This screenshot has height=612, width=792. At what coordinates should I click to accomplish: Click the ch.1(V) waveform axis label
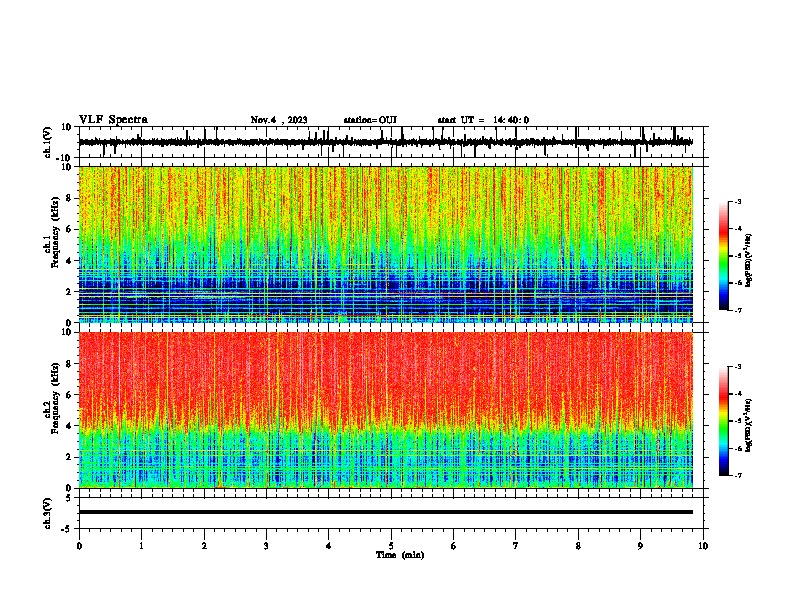coord(48,142)
